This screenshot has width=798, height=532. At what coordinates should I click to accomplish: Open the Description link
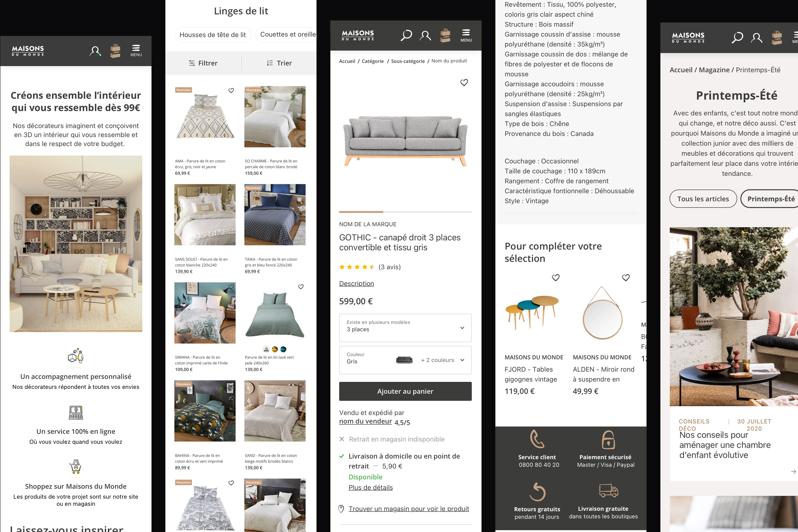pyautogui.click(x=356, y=284)
